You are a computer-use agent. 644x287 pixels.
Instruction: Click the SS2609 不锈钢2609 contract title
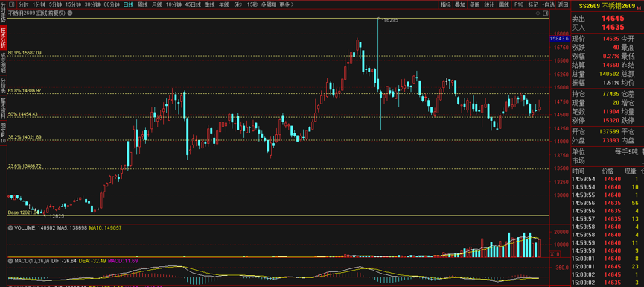click(x=608, y=6)
